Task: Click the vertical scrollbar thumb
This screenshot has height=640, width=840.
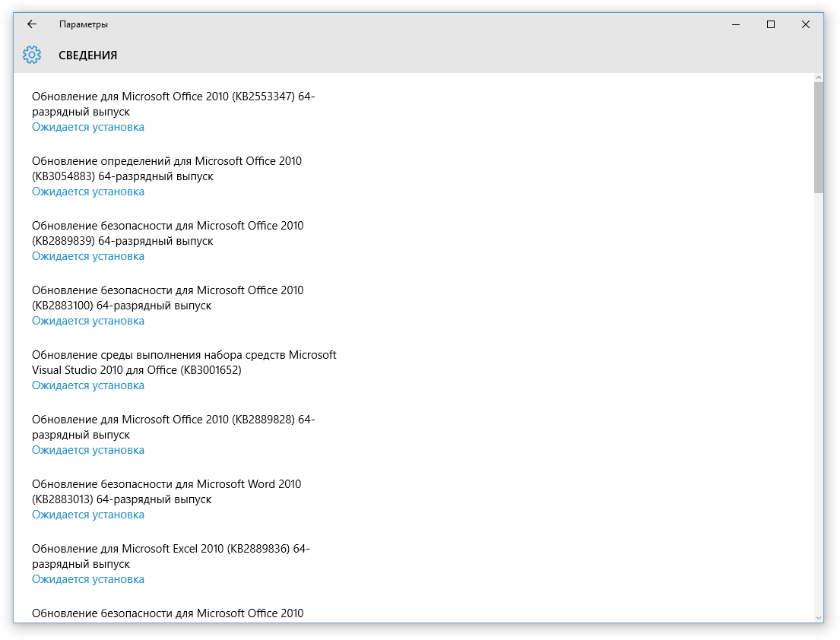Action: point(819,137)
